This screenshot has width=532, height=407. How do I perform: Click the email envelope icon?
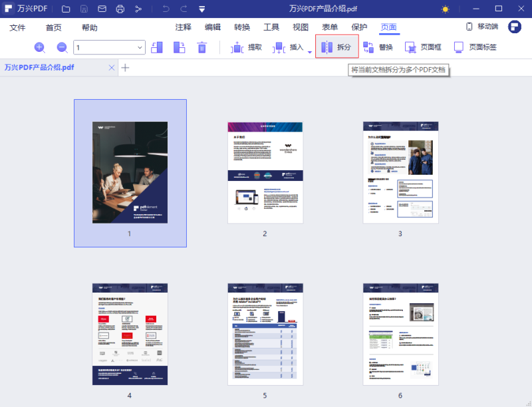coord(102,9)
